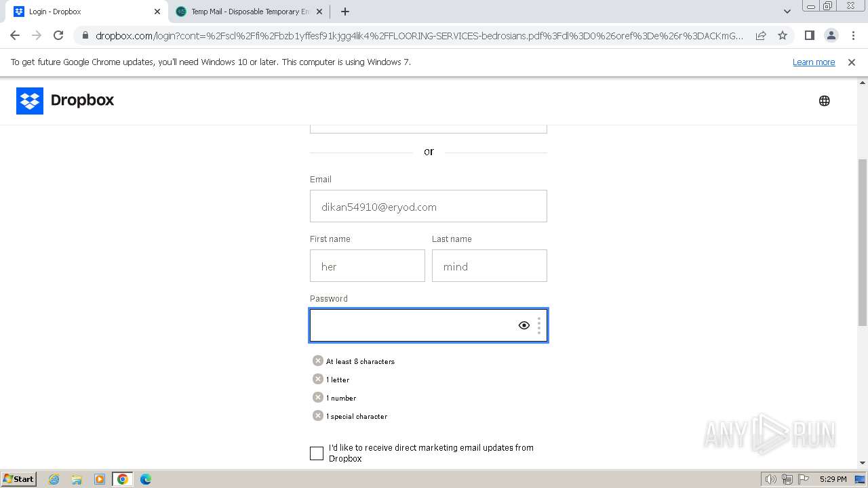Open Microsoft Edge from taskbar
The height and width of the screenshot is (488, 868).
pos(146,479)
